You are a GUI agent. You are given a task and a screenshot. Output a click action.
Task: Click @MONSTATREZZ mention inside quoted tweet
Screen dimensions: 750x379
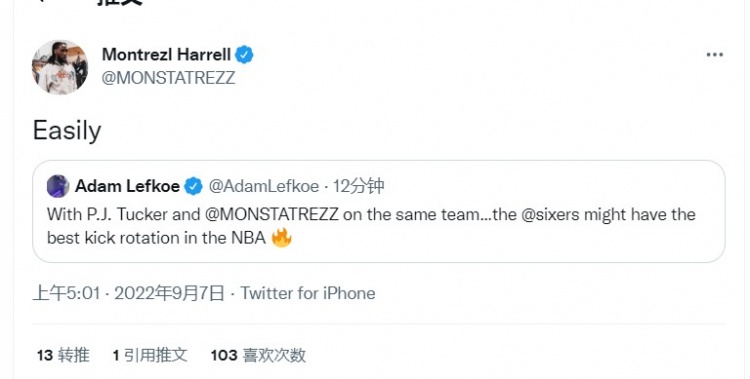(271, 214)
